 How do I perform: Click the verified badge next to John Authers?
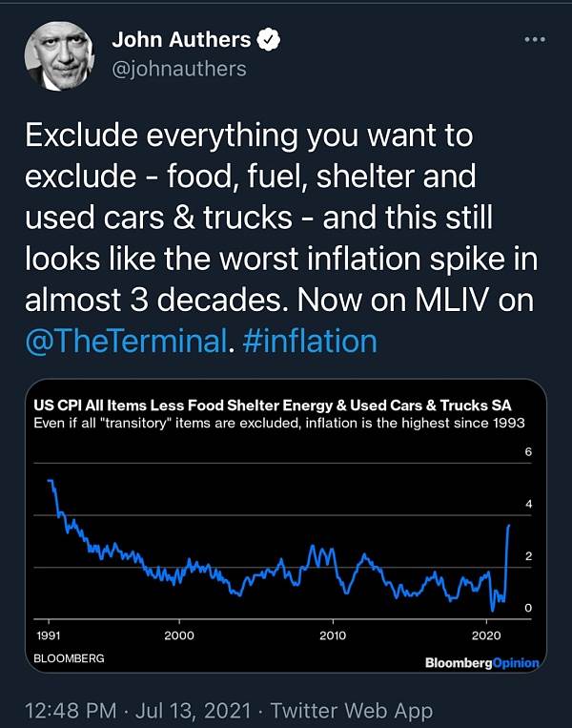pyautogui.click(x=269, y=39)
